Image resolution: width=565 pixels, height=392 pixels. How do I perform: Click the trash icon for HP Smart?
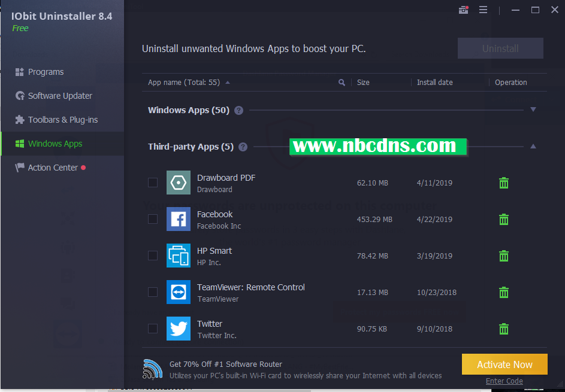pyautogui.click(x=504, y=256)
